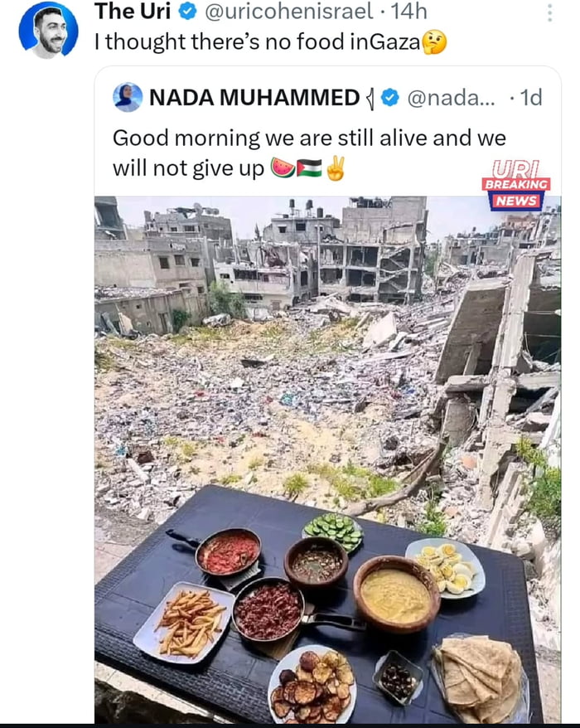The width and height of the screenshot is (580, 728).
Task: Open The Uri's profile avatar
Action: 48,29
